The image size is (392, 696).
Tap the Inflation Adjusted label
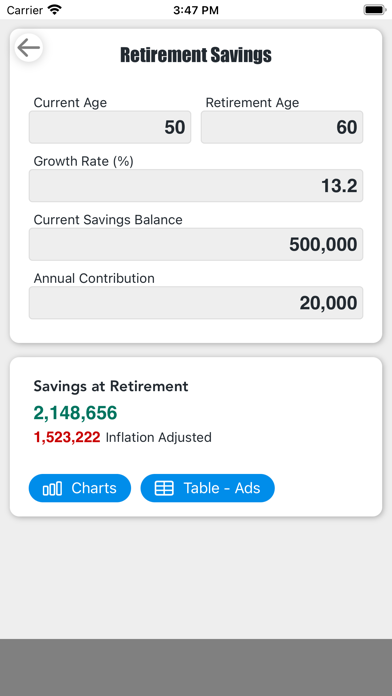158,438
